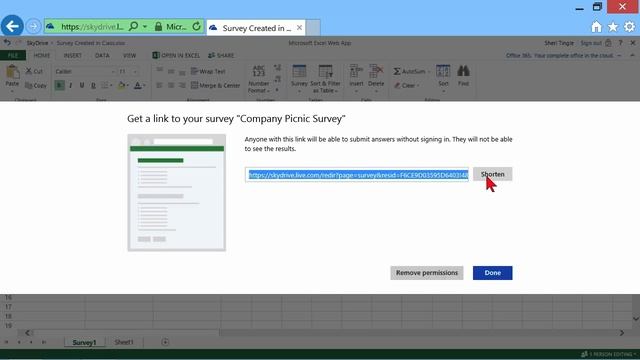The width and height of the screenshot is (640, 360).
Task: Toggle Underline formatting
Action: [82, 85]
